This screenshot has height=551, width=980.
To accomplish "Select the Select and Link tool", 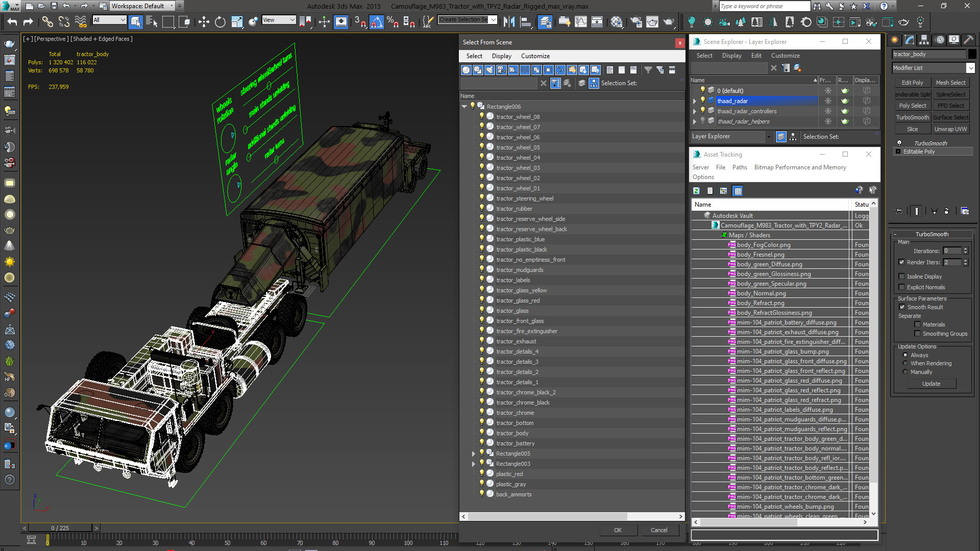I will click(47, 21).
